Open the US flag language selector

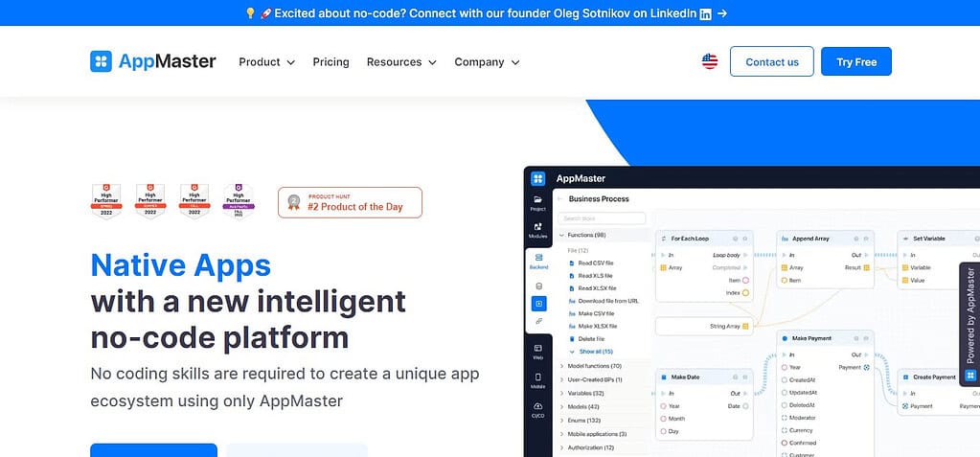click(710, 61)
